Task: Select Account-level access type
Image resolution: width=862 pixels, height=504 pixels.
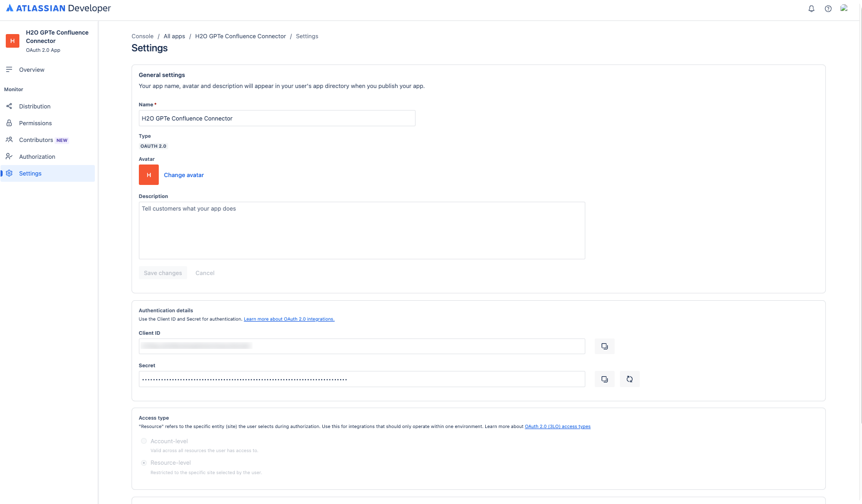Action: (x=144, y=441)
